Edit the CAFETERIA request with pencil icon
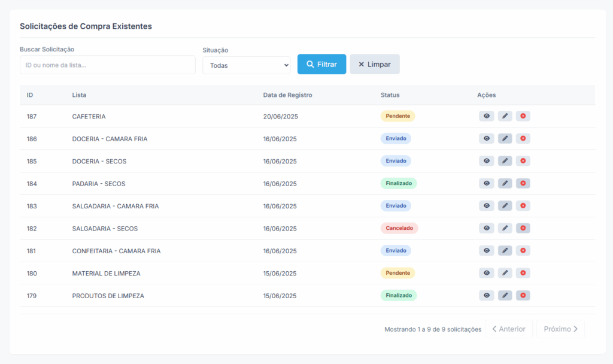This screenshot has width=613, height=364. tap(505, 116)
